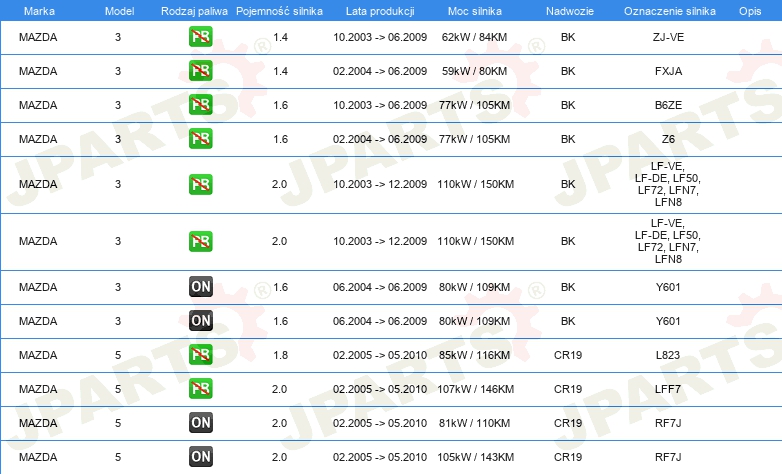Click the CR19 body code in the LFF7 row

[568, 389]
